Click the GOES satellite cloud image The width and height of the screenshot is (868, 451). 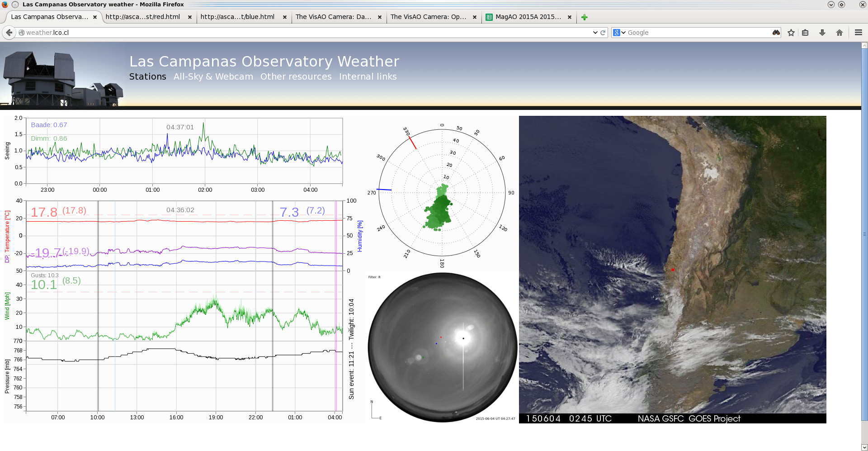[672, 269]
